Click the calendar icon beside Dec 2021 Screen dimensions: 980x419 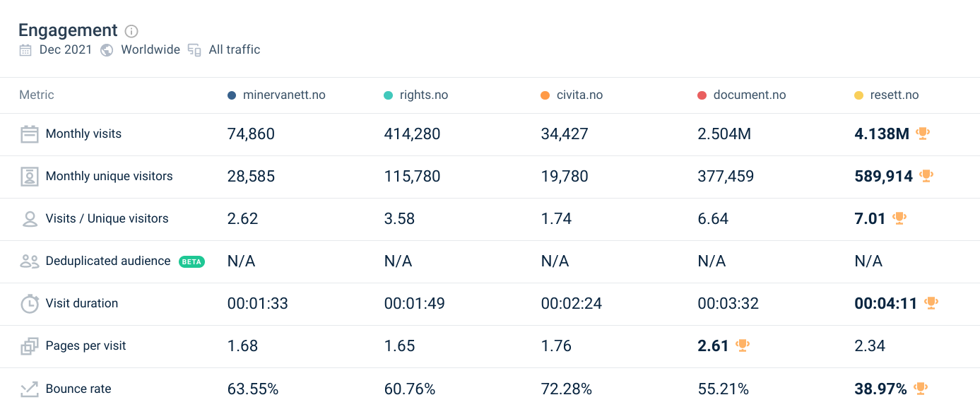(25, 50)
